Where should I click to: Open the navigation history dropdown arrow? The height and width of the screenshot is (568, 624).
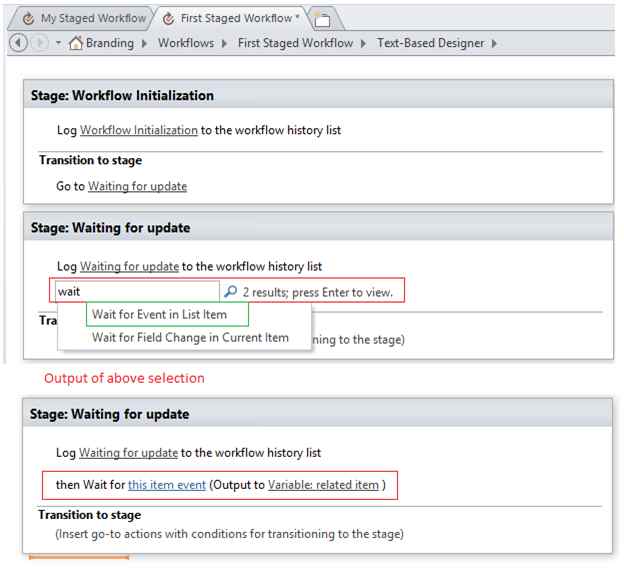[58, 42]
